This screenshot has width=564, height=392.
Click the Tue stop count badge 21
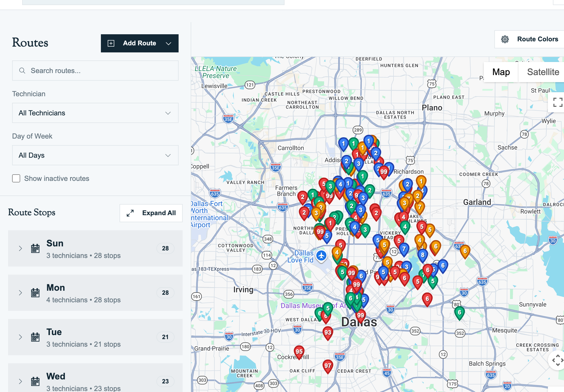165,337
